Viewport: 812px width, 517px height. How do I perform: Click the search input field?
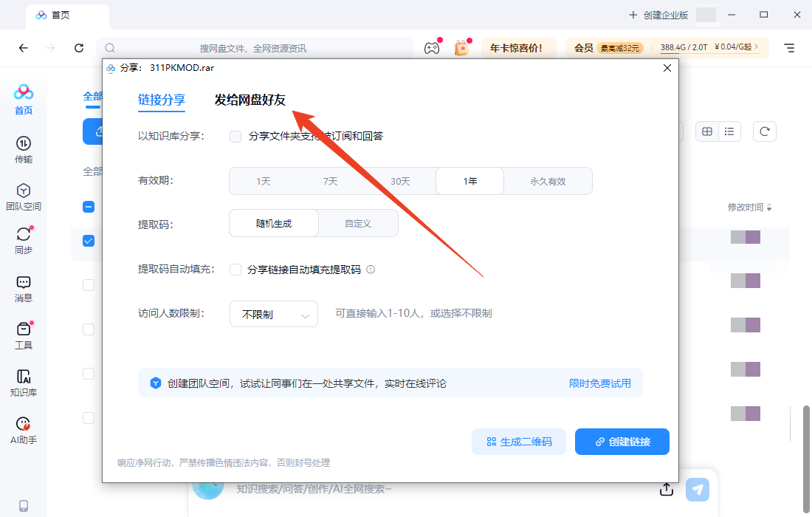(258, 47)
